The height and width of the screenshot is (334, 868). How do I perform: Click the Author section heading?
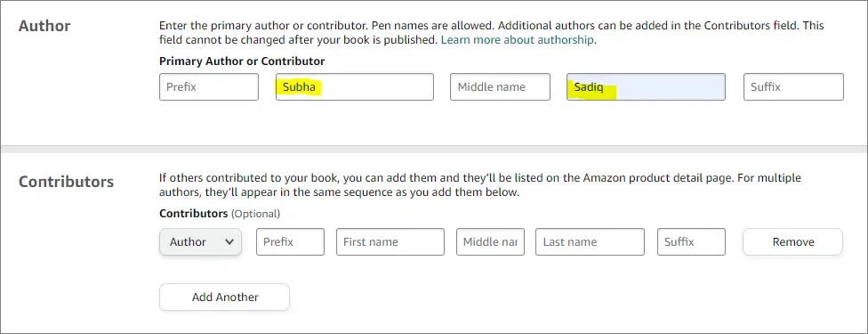44,26
